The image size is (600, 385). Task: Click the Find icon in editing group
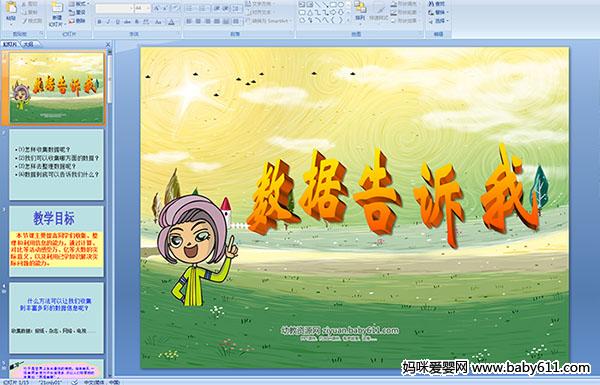(x=437, y=4)
